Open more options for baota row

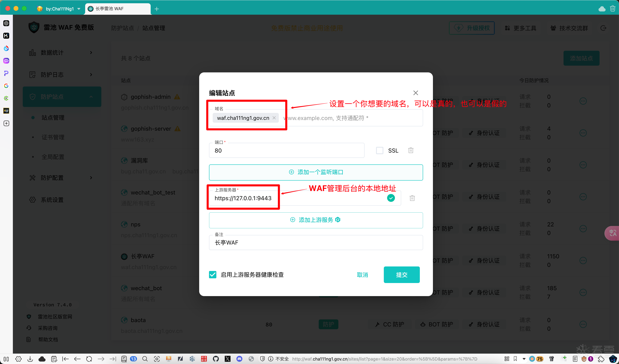point(583,324)
